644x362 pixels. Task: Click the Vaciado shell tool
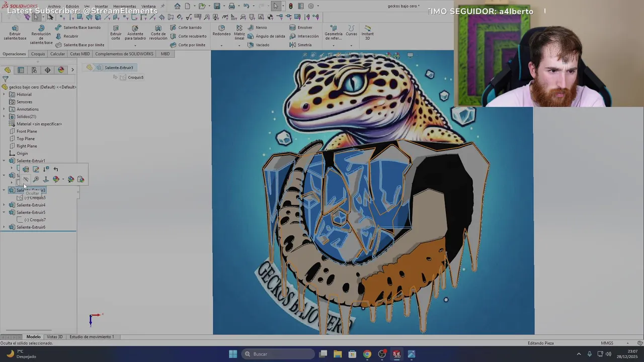click(x=259, y=45)
